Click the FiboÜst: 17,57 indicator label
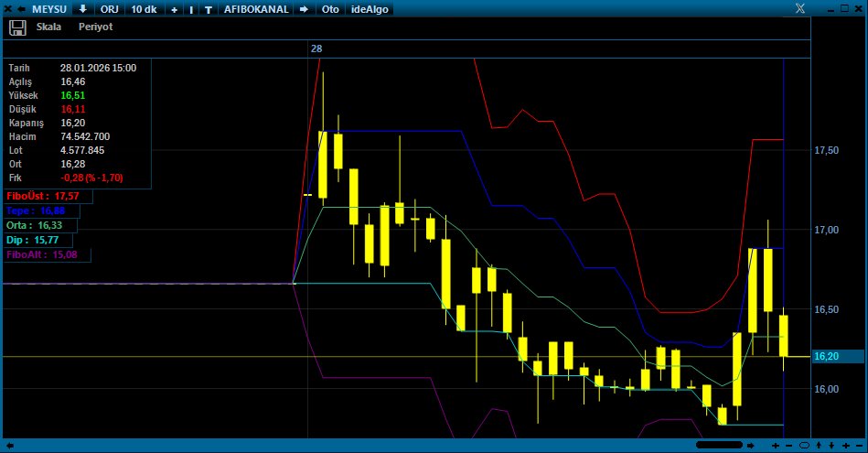This screenshot has height=453, width=868. (48, 196)
